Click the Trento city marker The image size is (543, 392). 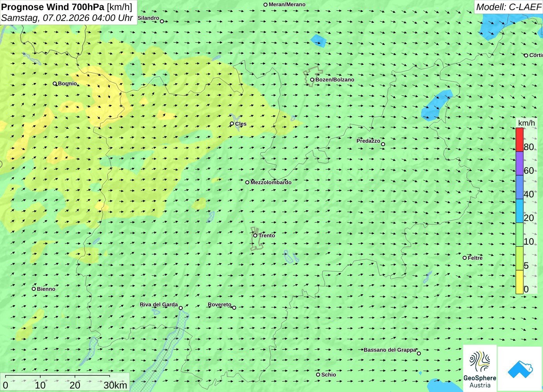click(x=255, y=235)
